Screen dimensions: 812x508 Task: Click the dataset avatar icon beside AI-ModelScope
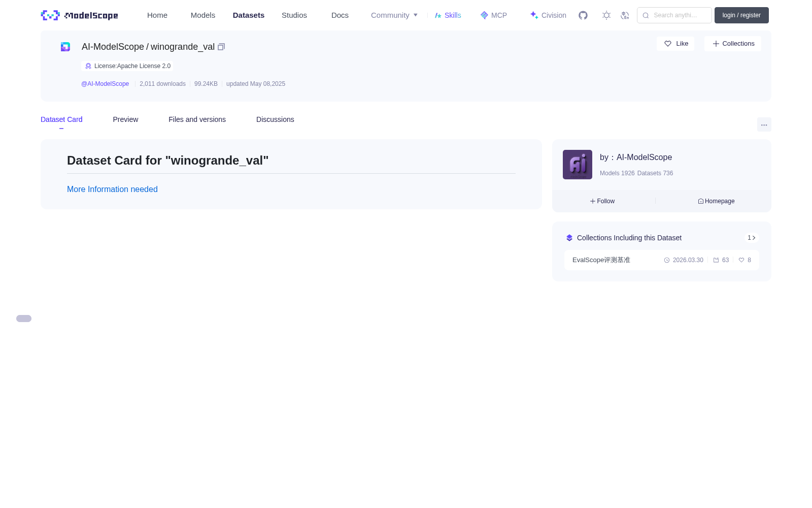65,47
